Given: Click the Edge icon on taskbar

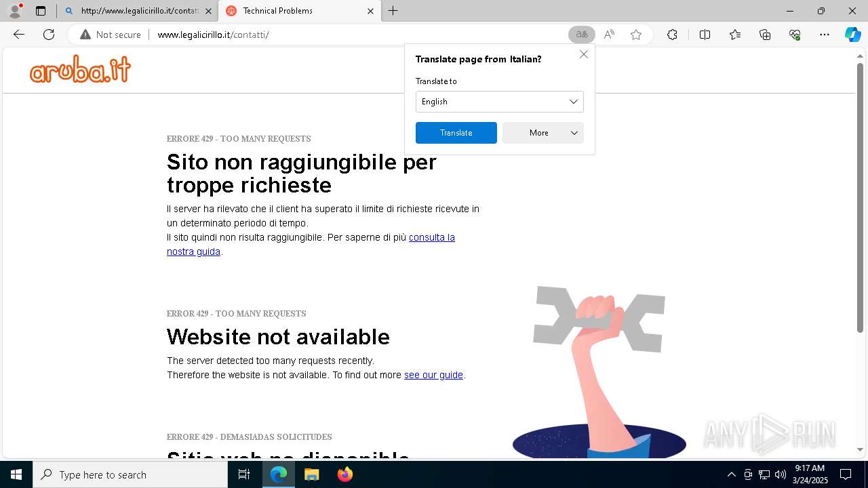Looking at the screenshot, I should 279,474.
